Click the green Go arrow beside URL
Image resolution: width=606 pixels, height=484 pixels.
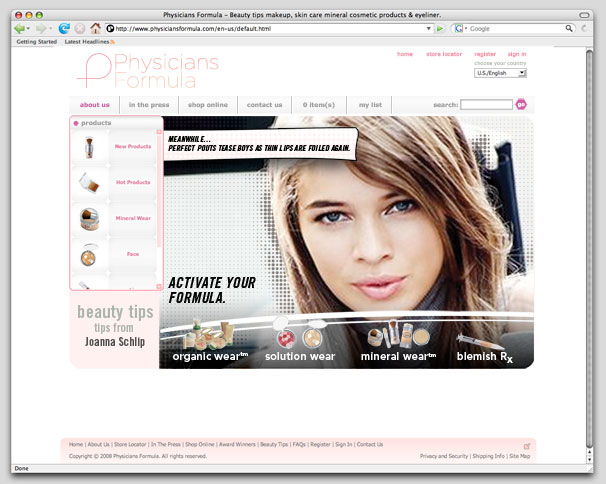pos(441,29)
